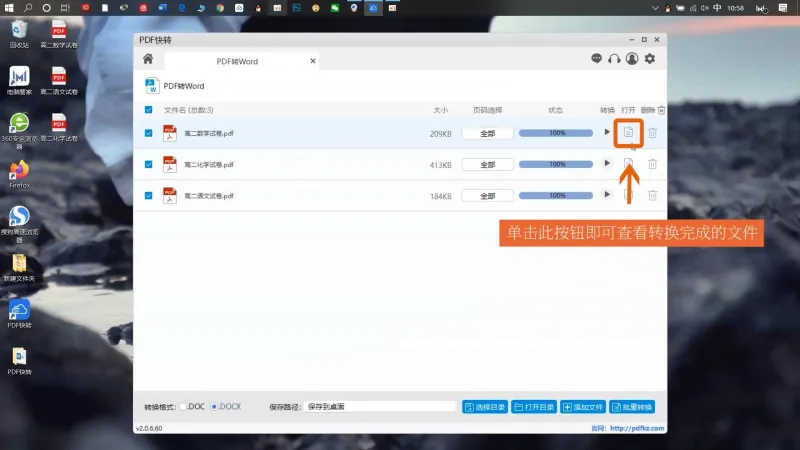Click the version text v2.0.6.60
Viewport: 800px width, 450px height.
point(149,428)
